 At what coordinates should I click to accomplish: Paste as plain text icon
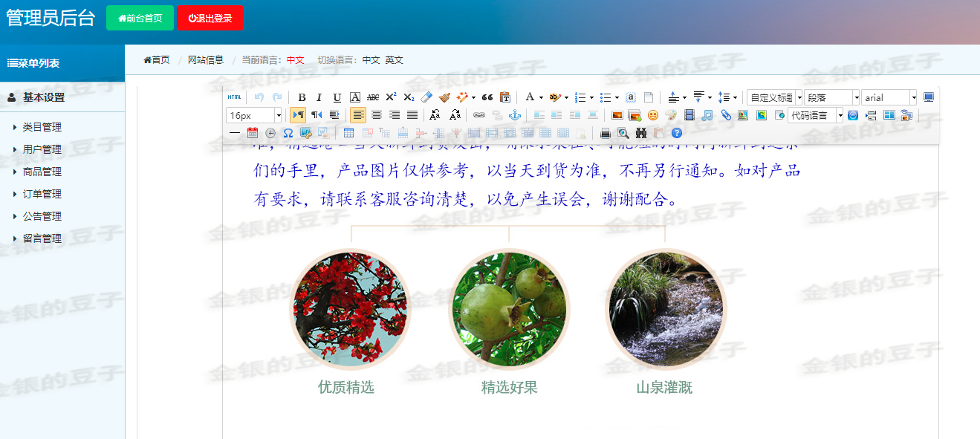(505, 97)
